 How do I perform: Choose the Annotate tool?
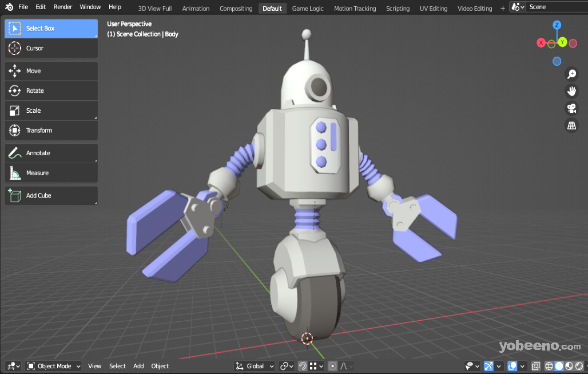[x=51, y=153]
